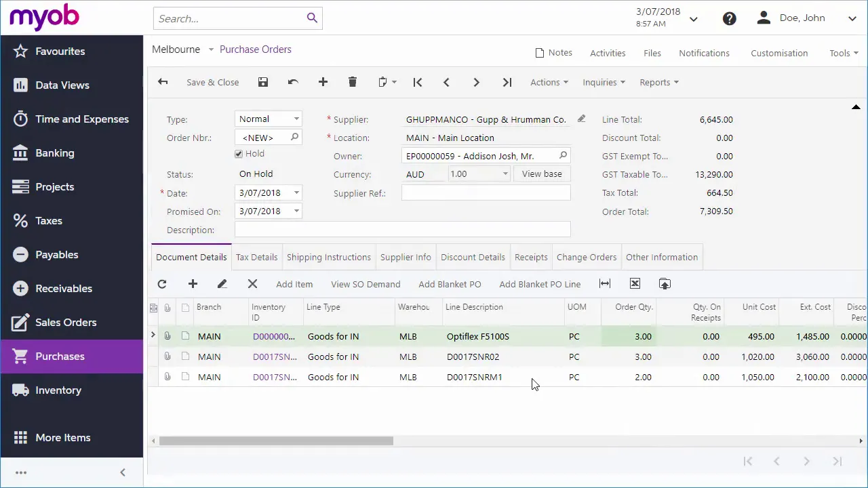
Task: Toggle the notes checkbox on the D0017SNR02 row
Action: pyautogui.click(x=185, y=357)
